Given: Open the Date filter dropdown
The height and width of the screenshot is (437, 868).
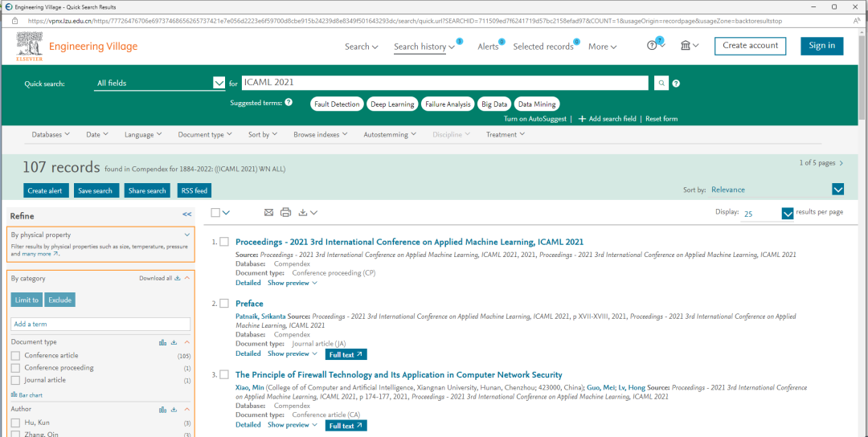Looking at the screenshot, I should coord(97,134).
